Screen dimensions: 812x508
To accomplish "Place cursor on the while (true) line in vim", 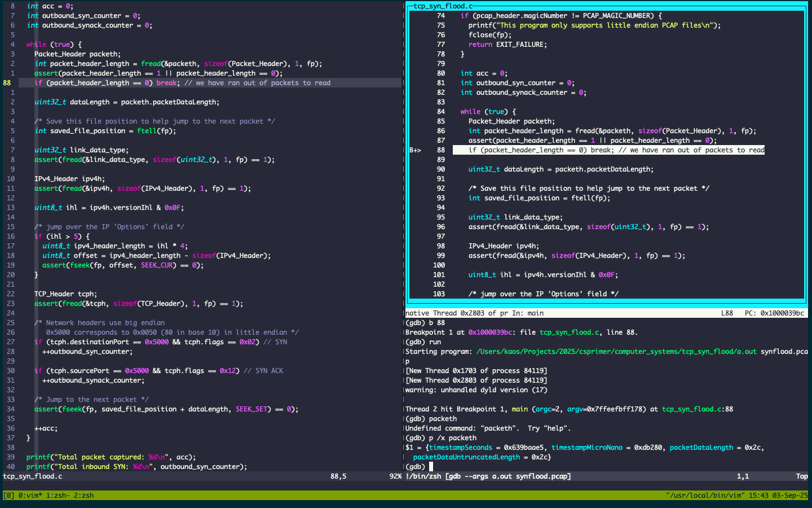I will click(54, 45).
